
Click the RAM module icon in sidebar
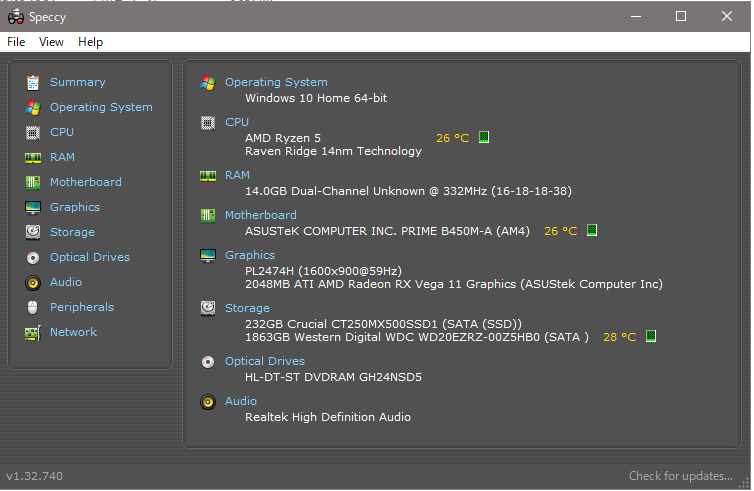(x=33, y=157)
